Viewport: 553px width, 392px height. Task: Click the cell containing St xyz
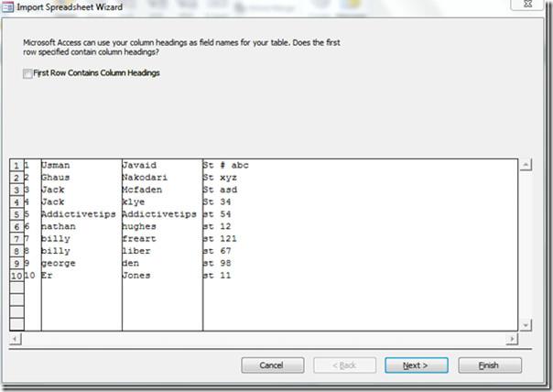click(x=360, y=178)
